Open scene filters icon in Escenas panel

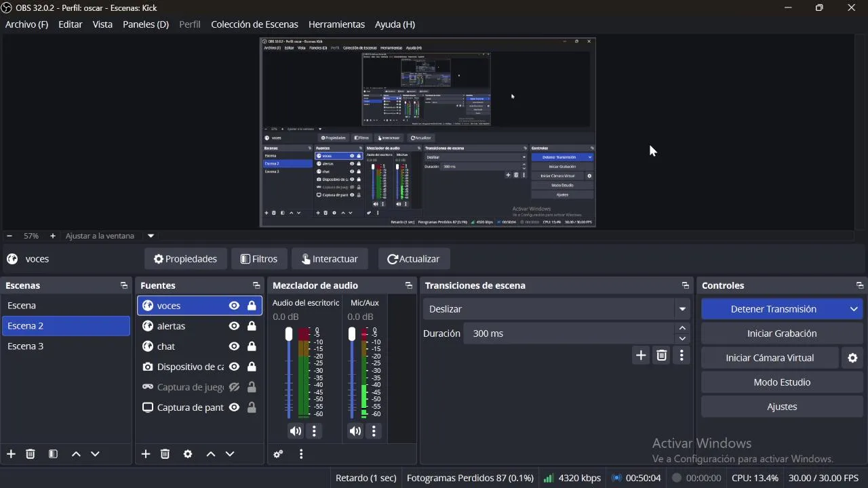point(53,454)
